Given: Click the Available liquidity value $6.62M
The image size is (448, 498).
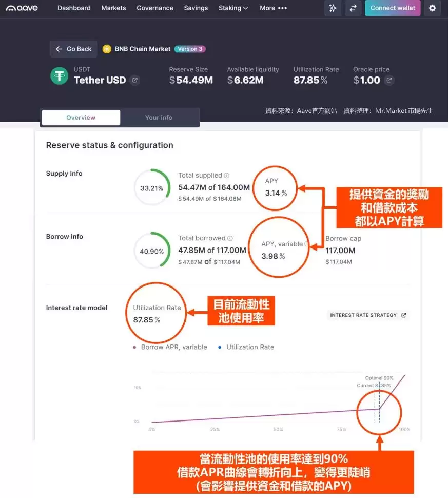Looking at the screenshot, I should click(245, 80).
